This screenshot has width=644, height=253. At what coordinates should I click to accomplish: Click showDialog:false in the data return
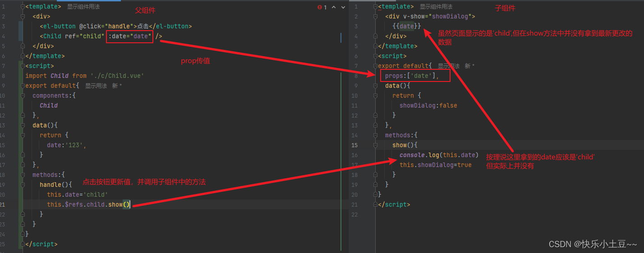pyautogui.click(x=428, y=105)
